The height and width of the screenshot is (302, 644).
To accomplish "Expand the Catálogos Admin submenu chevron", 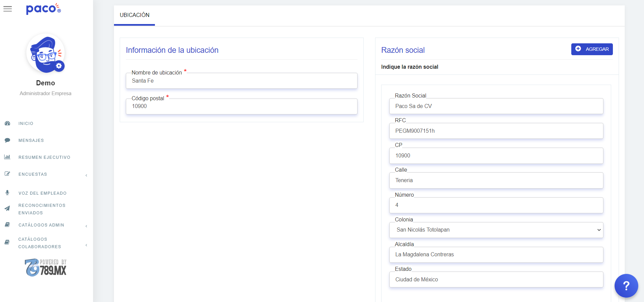I will (86, 226).
